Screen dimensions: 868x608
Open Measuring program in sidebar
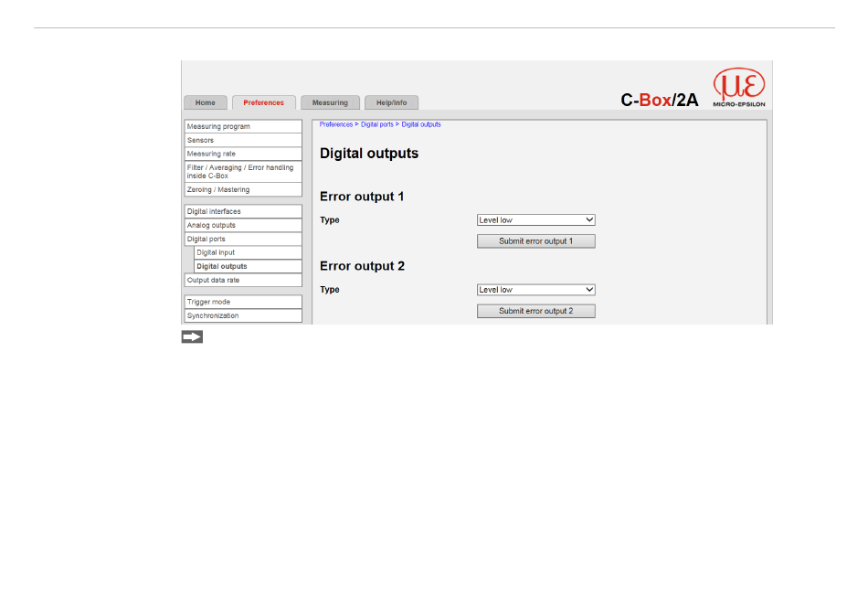(x=243, y=126)
